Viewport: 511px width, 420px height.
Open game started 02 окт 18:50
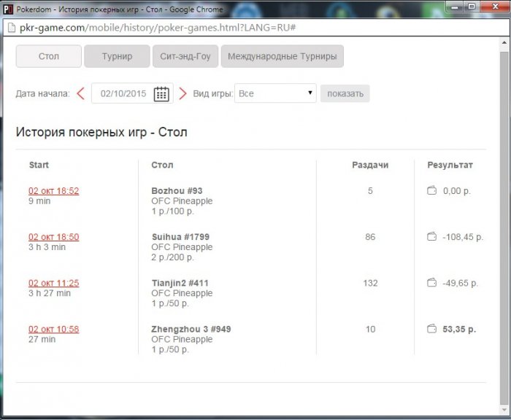tap(54, 237)
